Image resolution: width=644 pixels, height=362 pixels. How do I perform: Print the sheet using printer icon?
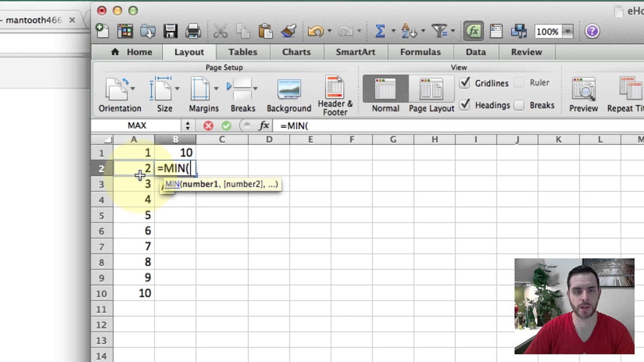[193, 31]
